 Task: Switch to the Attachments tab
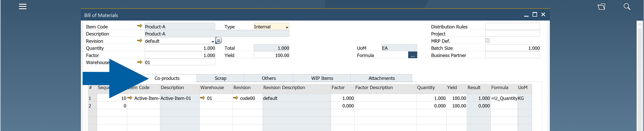click(381, 78)
